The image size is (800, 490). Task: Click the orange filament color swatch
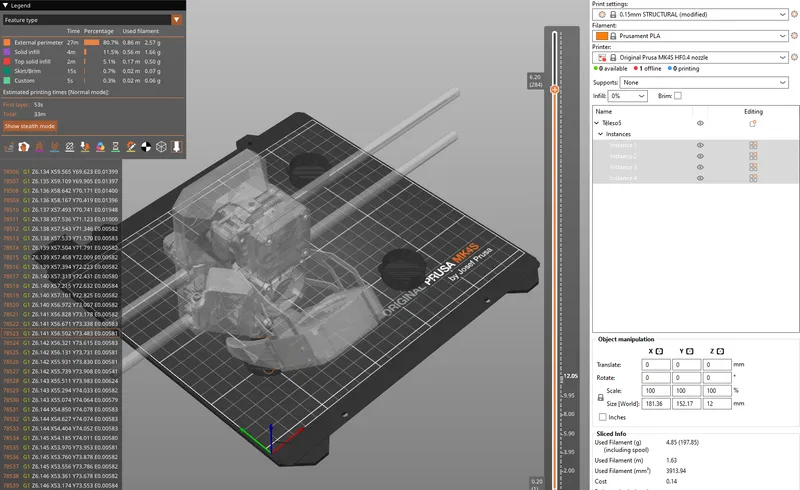602,36
